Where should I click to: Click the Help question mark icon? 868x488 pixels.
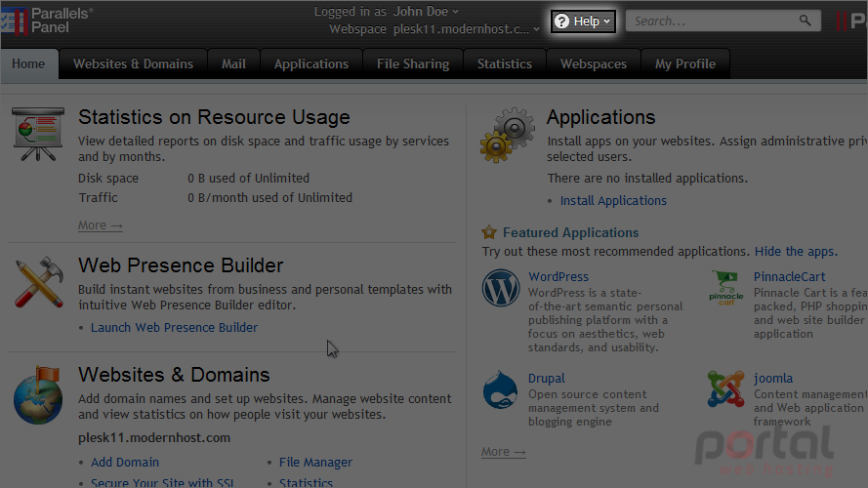click(561, 21)
